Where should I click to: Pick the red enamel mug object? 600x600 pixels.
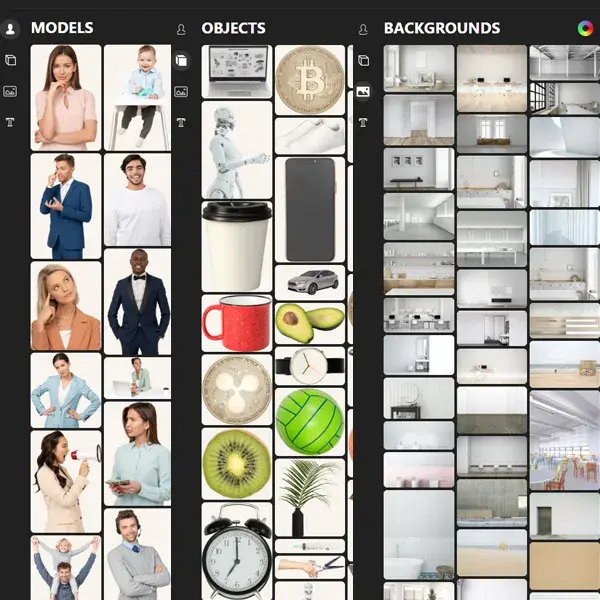(237, 323)
